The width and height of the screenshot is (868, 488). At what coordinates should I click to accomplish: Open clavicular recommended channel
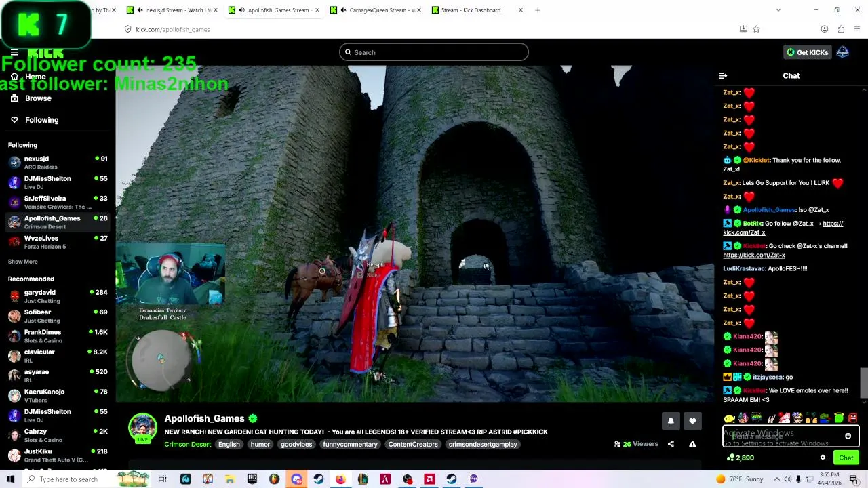coord(58,355)
